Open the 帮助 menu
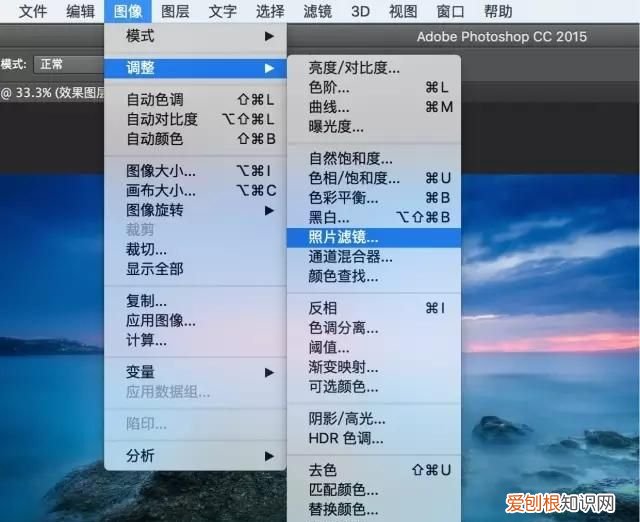Viewport: 640px width, 522px height. tap(498, 11)
